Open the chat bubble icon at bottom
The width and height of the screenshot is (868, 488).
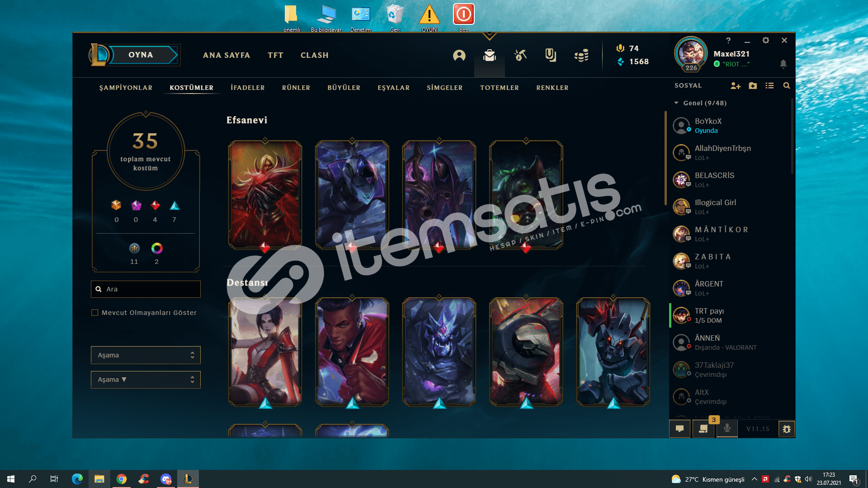679,429
